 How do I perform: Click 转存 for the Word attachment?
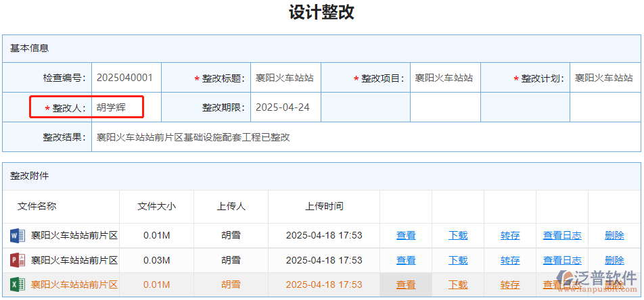[x=510, y=236]
